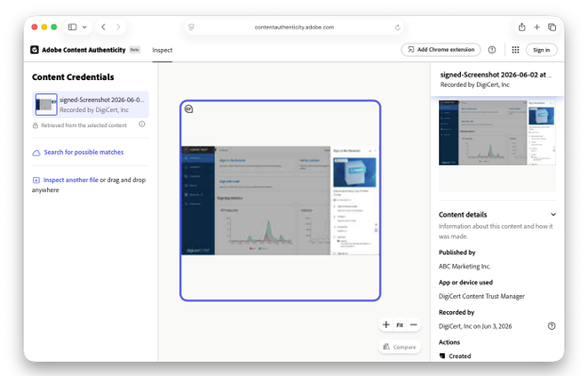Click the help icon beside Recorded by date
This screenshot has height=376, width=588.
[551, 326]
